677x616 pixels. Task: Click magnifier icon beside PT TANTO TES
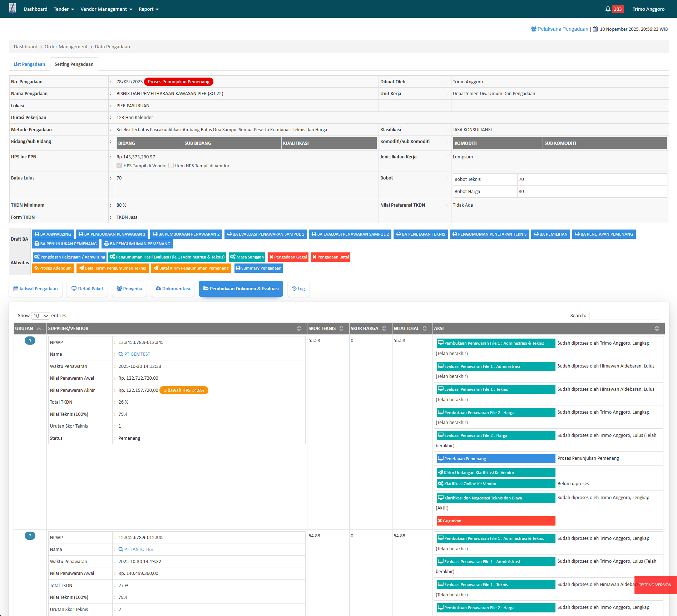[x=121, y=550]
